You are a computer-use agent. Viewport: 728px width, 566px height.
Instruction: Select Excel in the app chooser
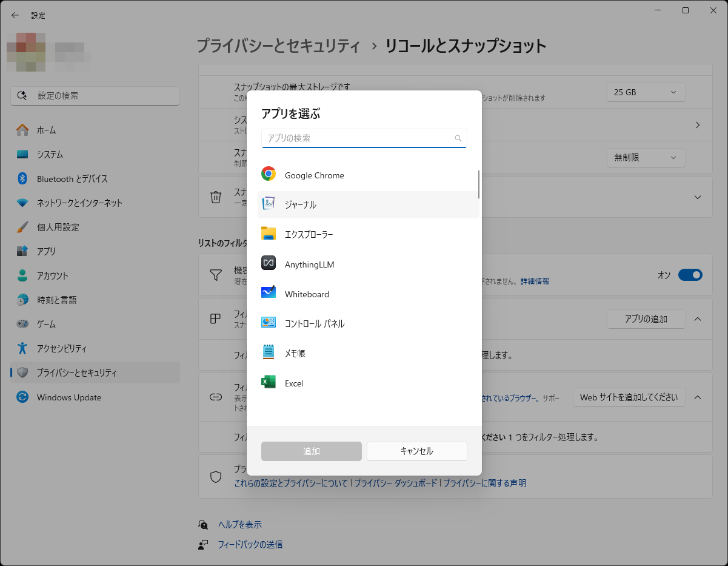(295, 383)
